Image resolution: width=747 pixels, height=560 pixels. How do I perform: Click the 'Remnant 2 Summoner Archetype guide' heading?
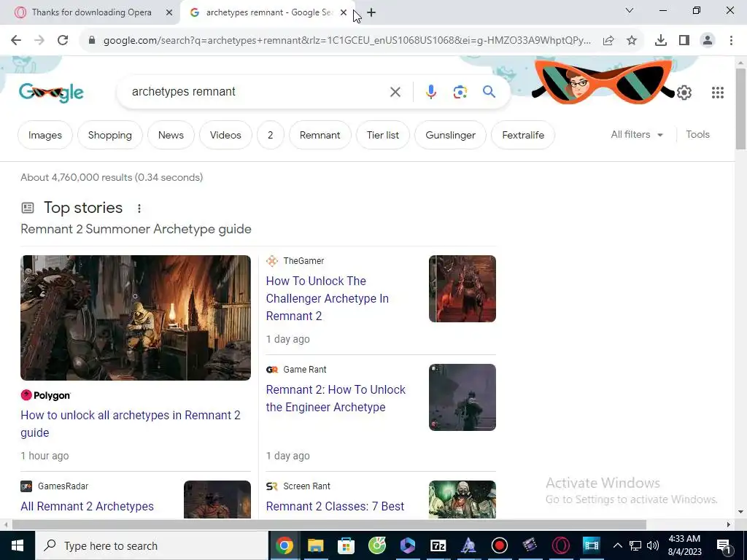[x=136, y=229]
